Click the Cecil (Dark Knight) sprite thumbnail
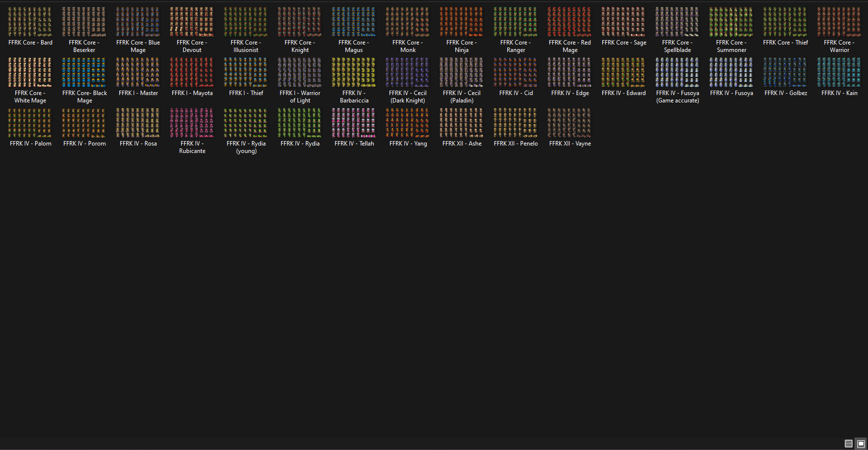This screenshot has height=450, width=868. click(408, 72)
